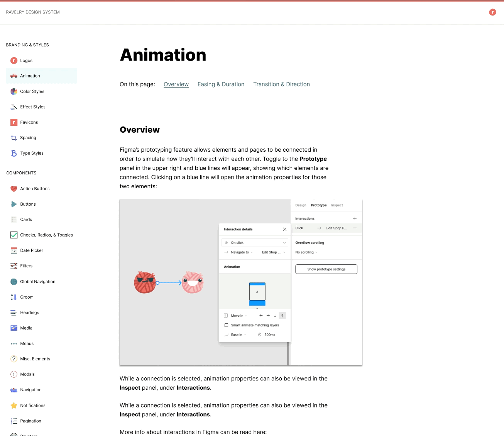Click the Effect Styles icon
Screen dimensions: 504x436
(14, 107)
